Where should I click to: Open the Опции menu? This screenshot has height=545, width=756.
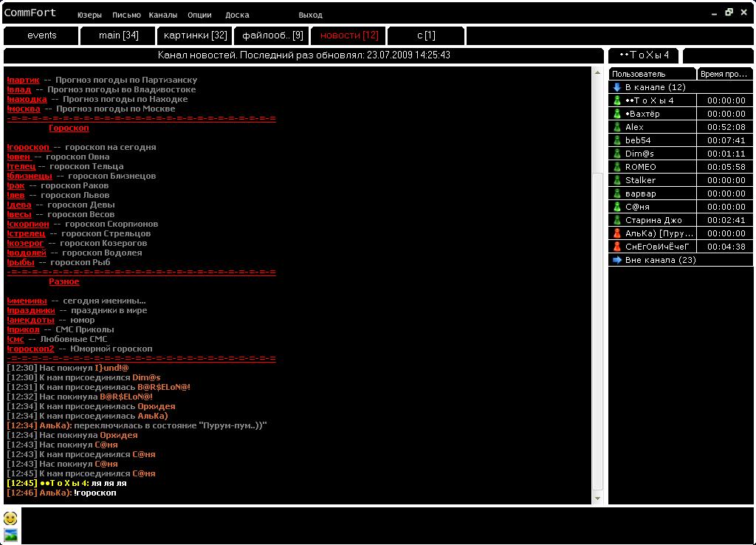(x=199, y=15)
